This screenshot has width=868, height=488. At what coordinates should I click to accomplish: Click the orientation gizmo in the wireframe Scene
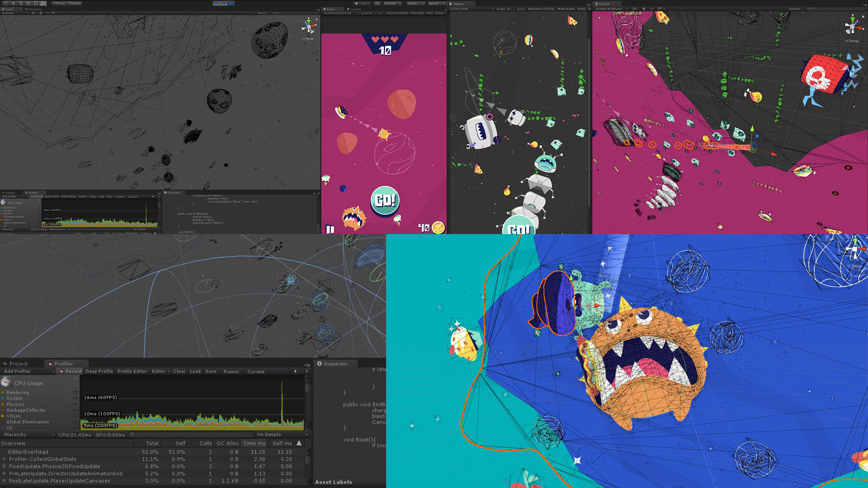coord(309,26)
